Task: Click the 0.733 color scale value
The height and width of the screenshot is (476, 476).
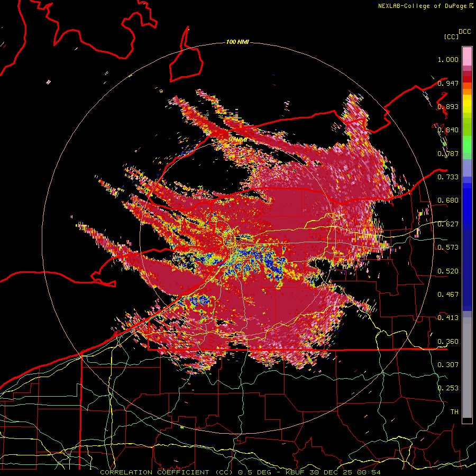Action: point(448,177)
